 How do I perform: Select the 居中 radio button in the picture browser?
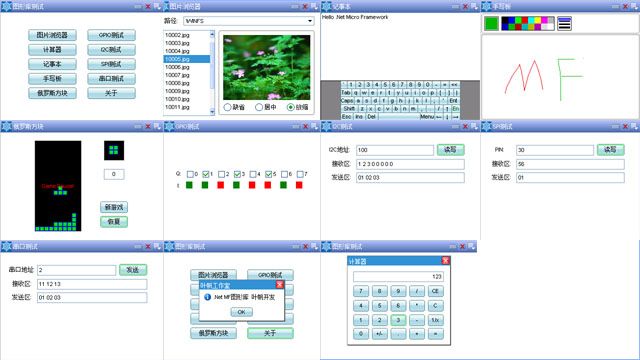pyautogui.click(x=259, y=107)
